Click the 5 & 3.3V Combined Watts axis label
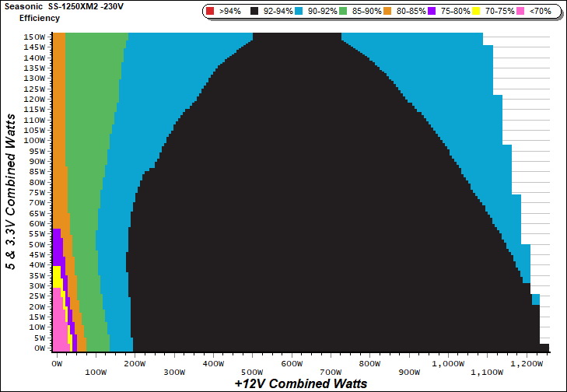 12,192
